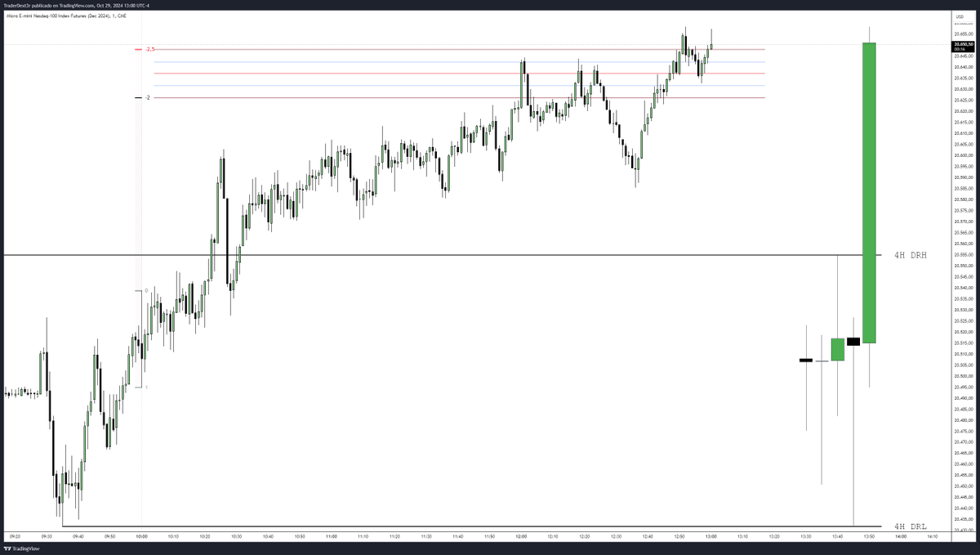The height and width of the screenshot is (555, 980).
Task: Click the 10:30 time axis label
Action: tap(236, 537)
